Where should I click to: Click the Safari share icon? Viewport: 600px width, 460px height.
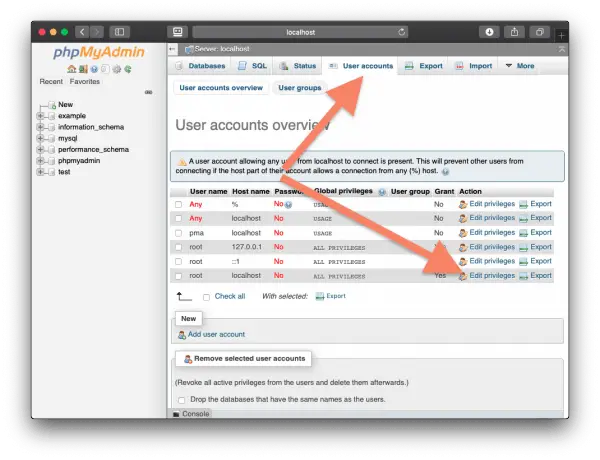514,32
